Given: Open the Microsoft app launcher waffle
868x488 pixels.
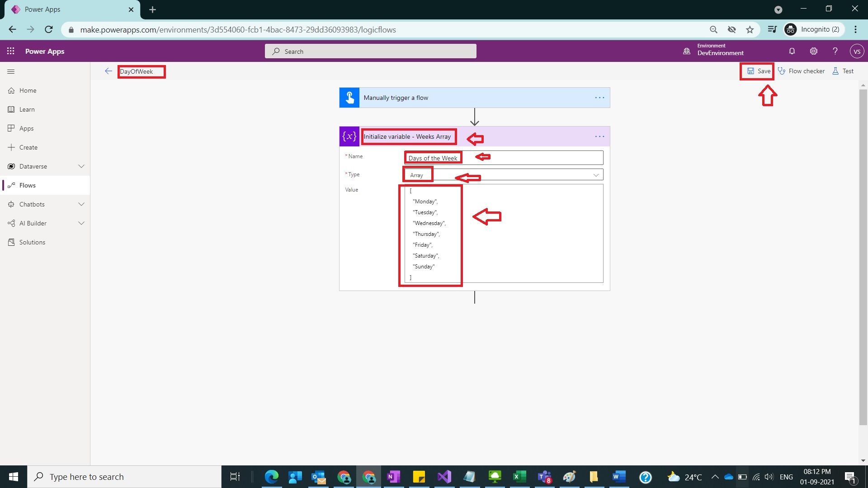Looking at the screenshot, I should pyautogui.click(x=11, y=51).
